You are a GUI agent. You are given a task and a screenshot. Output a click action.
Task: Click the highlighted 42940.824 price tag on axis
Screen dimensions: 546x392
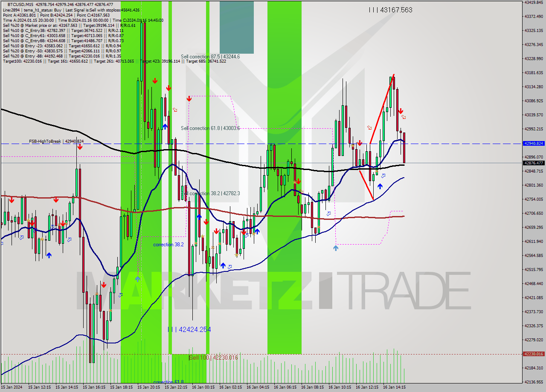[533, 144]
